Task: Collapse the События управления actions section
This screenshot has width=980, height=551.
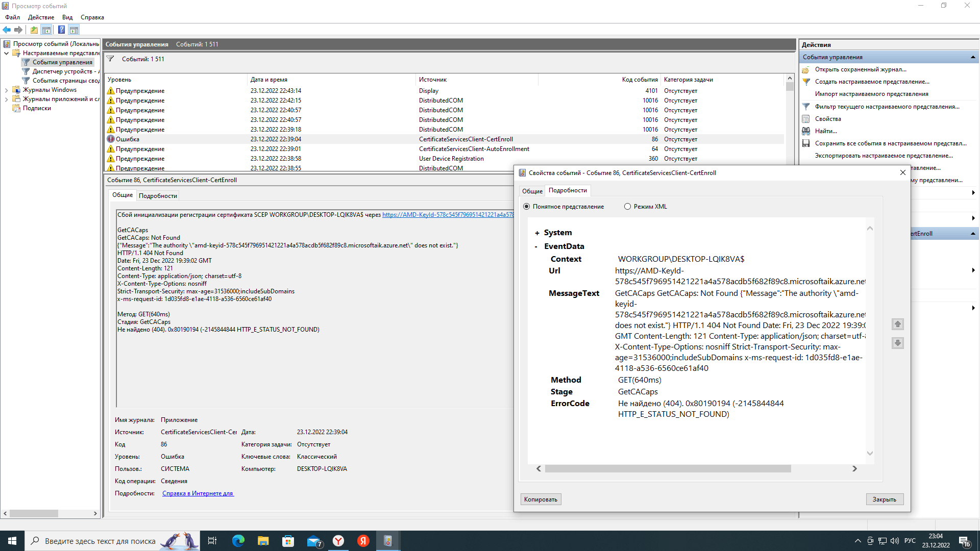Action: 973,57
